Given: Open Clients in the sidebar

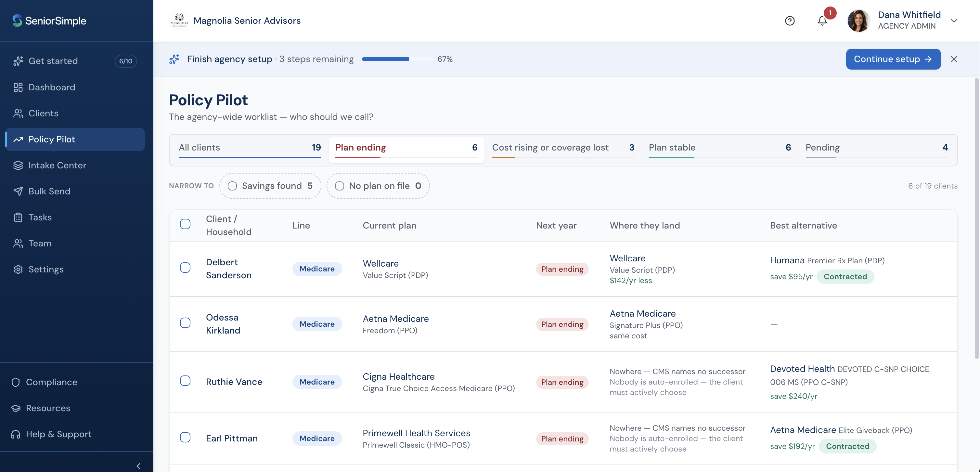Looking at the screenshot, I should coord(75,113).
